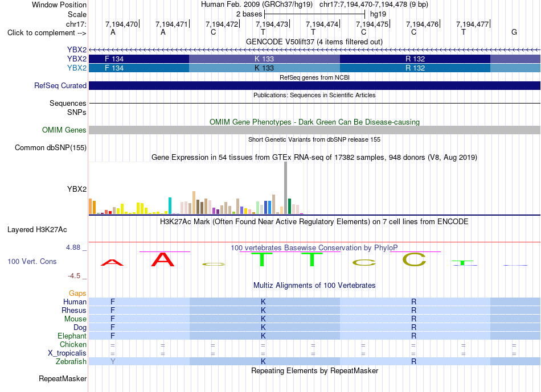Click the Layered H3K27Ac track label
The height and width of the screenshot is (392, 541).
point(37,230)
